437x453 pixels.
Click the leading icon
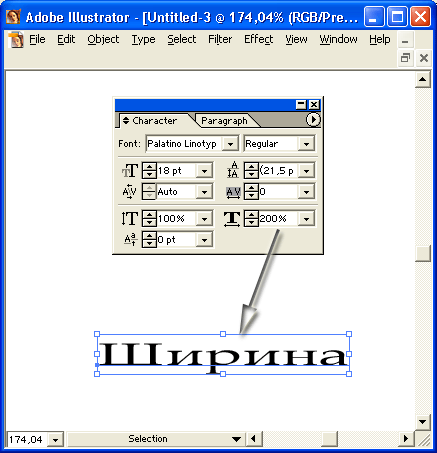point(233,170)
